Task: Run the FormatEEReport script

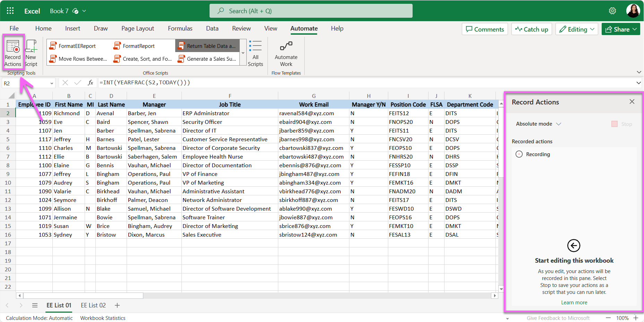Action: pyautogui.click(x=77, y=45)
